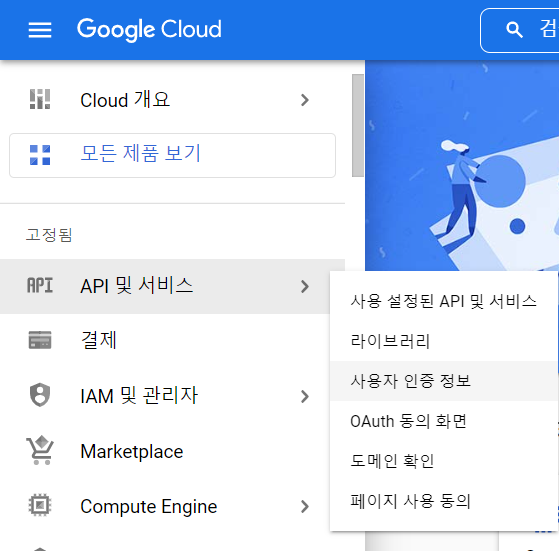Expand the Compute Engine chevron
The width and height of the screenshot is (559, 551).
(x=304, y=506)
